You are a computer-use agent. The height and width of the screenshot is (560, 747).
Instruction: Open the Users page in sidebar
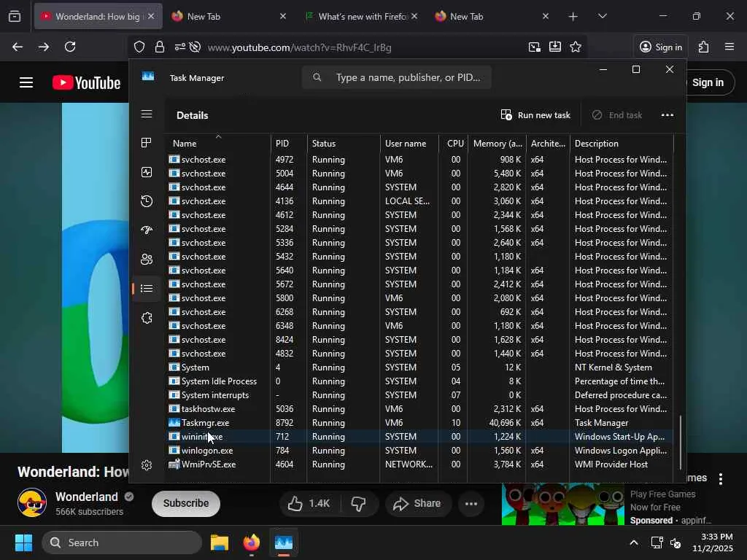147,260
